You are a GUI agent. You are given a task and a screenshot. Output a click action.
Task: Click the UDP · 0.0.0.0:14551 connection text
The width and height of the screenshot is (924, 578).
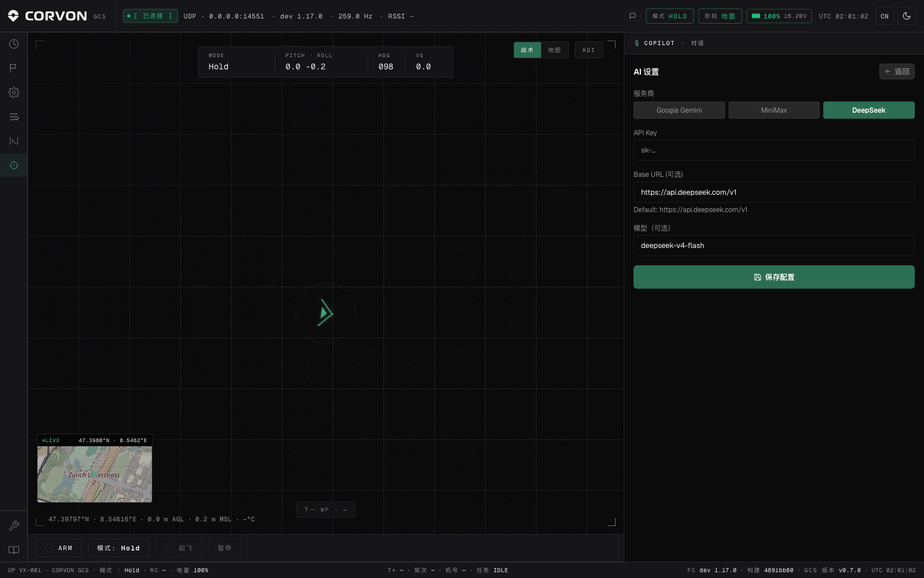click(x=223, y=16)
